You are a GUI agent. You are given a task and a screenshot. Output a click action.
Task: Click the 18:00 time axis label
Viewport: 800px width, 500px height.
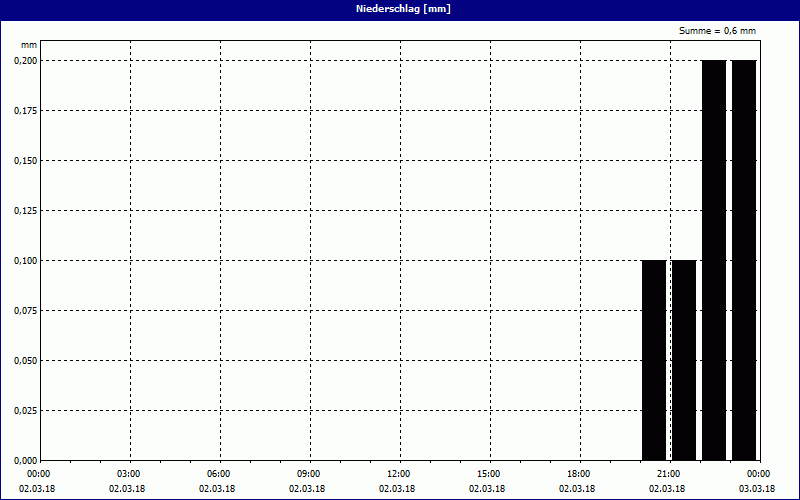coord(578,473)
